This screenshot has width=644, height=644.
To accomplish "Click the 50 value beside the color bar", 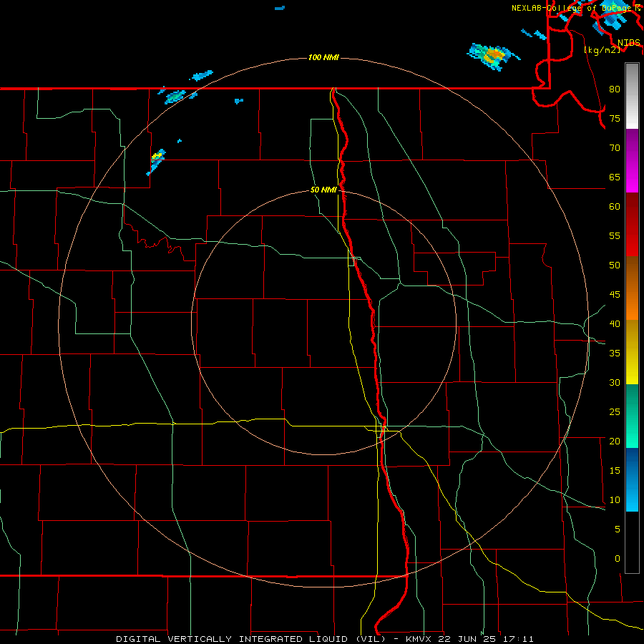I will click(x=615, y=265).
